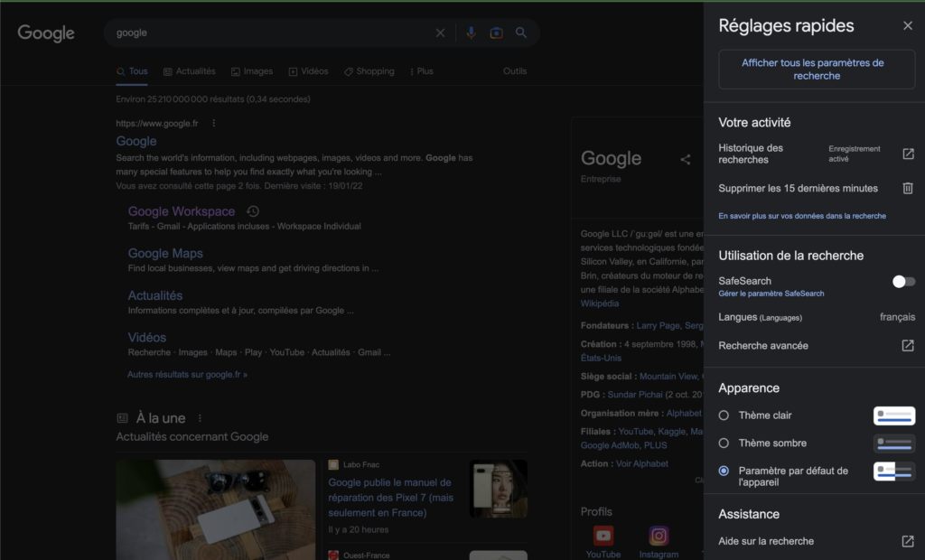Open En savoir plus sur vos données link
Viewport: 925px width, 560px height.
802,216
